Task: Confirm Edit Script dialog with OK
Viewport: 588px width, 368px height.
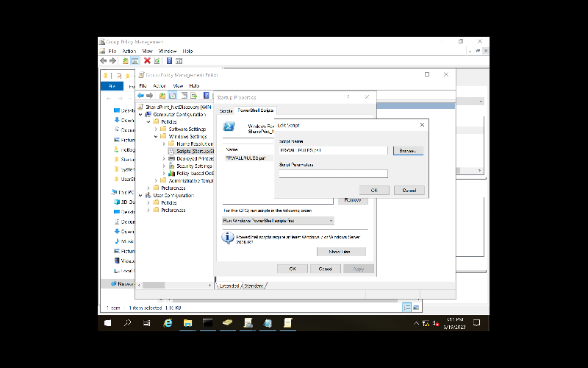Action: click(x=374, y=191)
